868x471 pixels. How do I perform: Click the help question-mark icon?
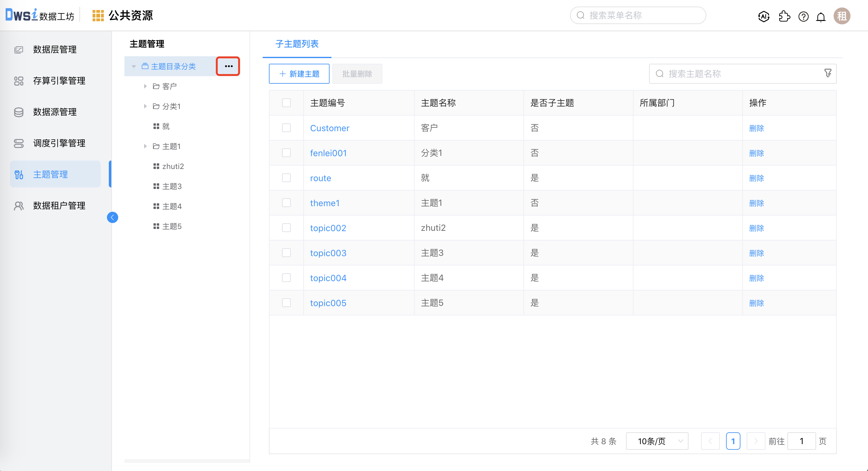click(803, 16)
